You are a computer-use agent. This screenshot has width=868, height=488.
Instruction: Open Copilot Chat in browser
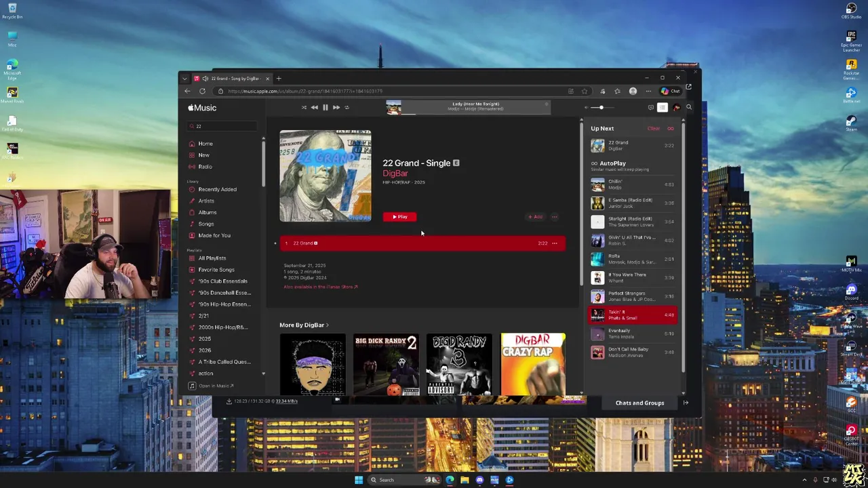click(670, 91)
